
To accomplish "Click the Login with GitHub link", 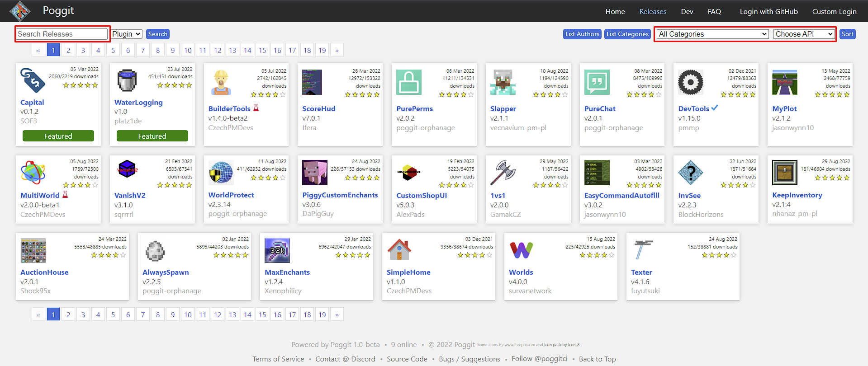I will pyautogui.click(x=768, y=12).
